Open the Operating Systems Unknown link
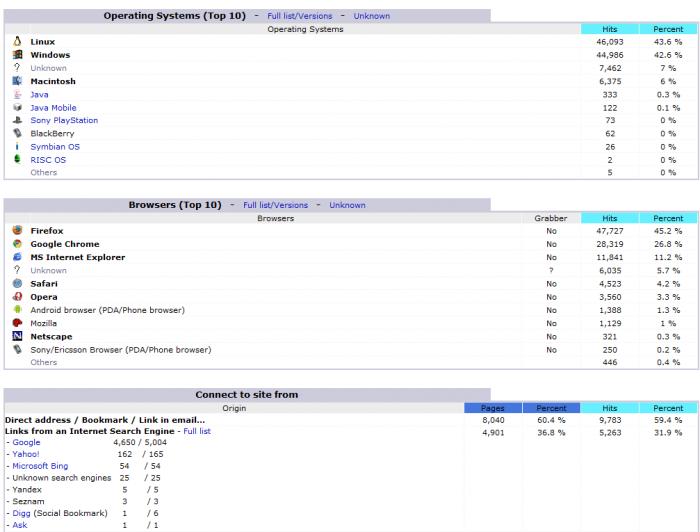700x532 pixels. pyautogui.click(x=371, y=16)
